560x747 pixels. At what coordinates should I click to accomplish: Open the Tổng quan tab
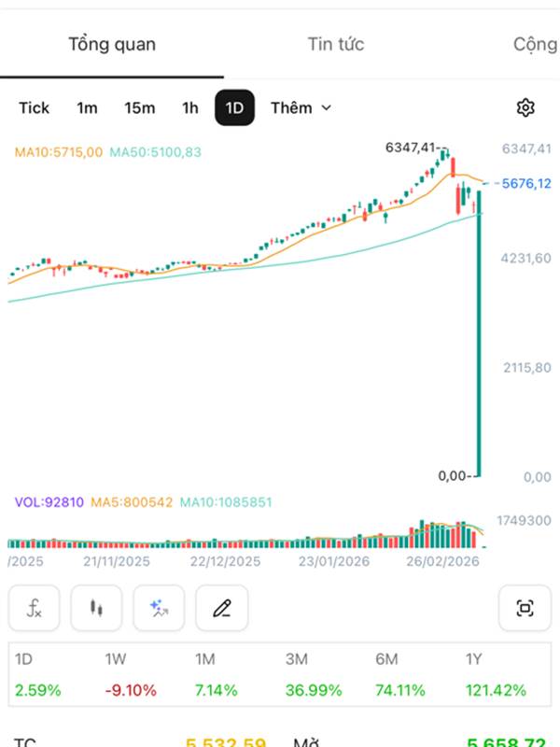pos(112,44)
